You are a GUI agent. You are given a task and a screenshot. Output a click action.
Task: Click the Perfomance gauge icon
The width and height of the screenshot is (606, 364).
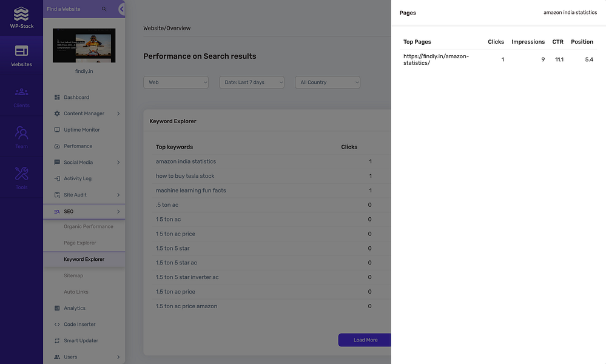57,146
